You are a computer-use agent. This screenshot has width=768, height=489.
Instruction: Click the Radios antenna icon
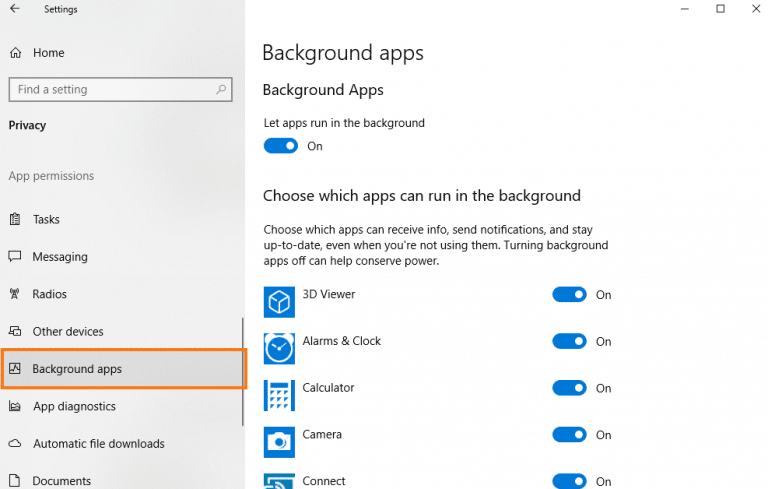[15, 293]
